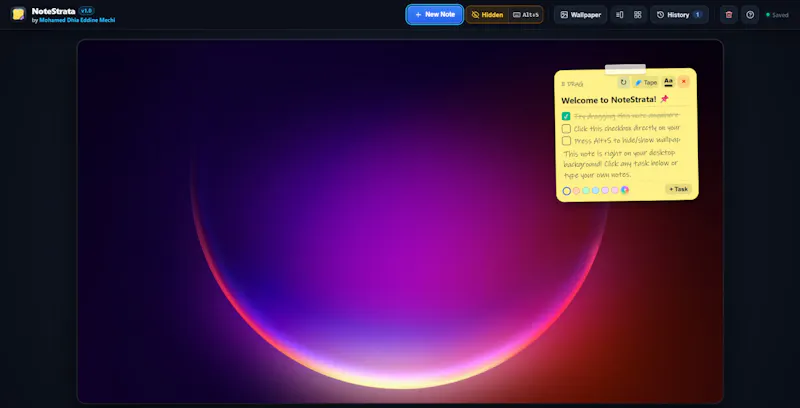Click the red trash delete icon

pos(729,15)
